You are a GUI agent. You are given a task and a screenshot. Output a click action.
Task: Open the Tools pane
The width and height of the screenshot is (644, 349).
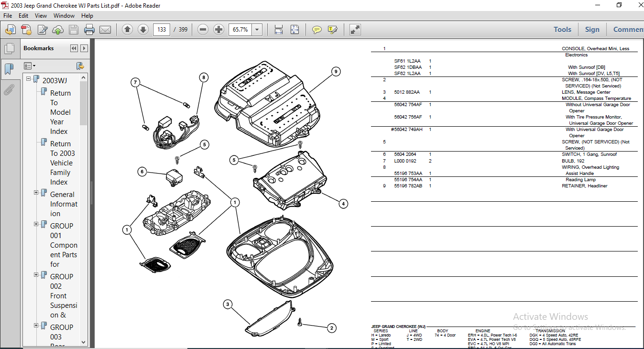coord(562,30)
